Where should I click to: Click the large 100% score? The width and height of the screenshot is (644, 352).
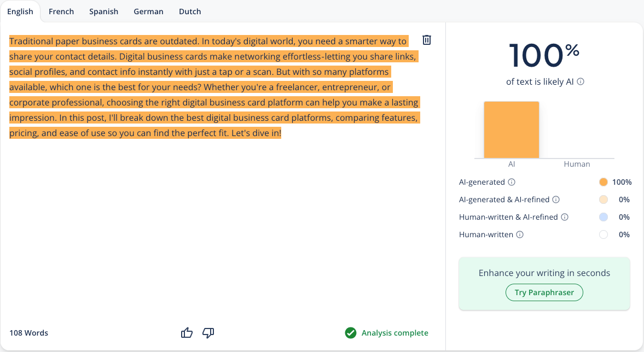(544, 55)
